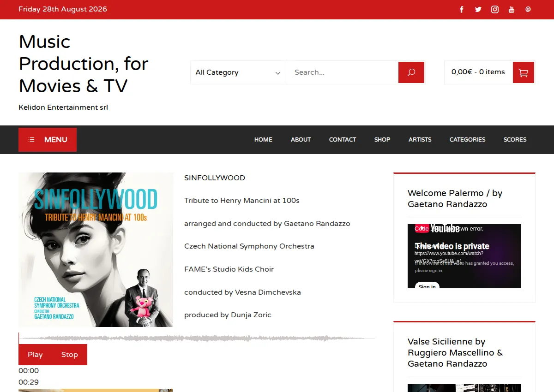Open the Twitter social icon
The width and height of the screenshot is (554, 392).
[x=478, y=10]
